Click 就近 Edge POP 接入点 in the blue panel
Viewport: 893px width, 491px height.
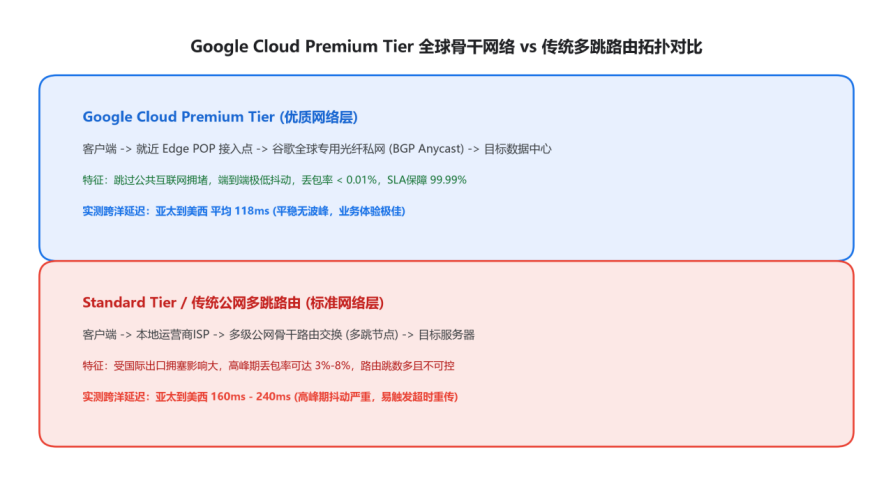point(194,149)
